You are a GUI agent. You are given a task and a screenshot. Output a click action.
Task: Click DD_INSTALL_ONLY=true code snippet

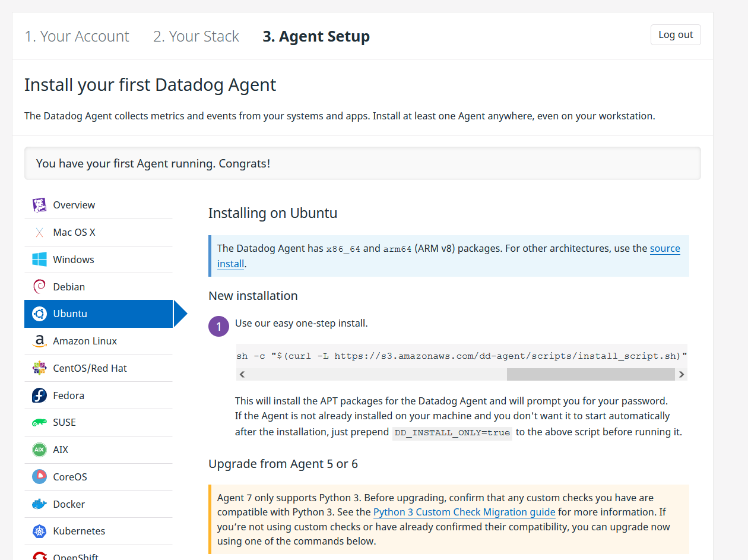click(452, 432)
